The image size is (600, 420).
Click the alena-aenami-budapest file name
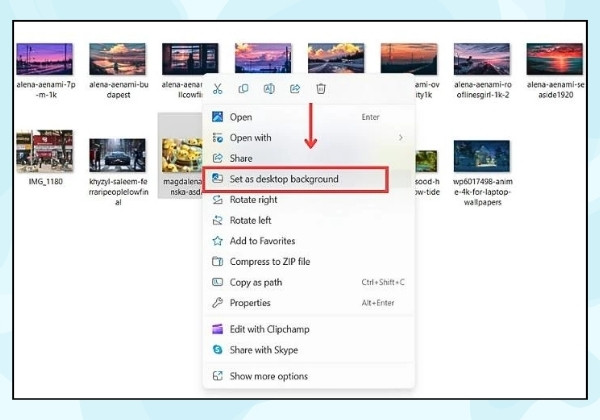[119, 90]
